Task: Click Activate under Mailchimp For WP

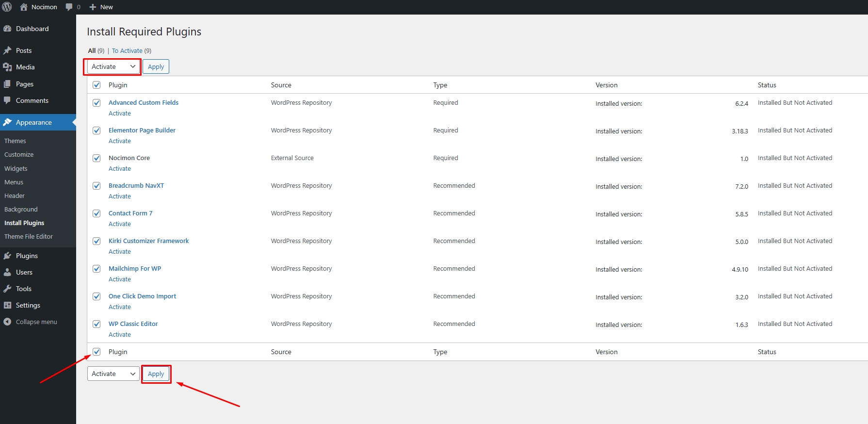Action: point(120,279)
